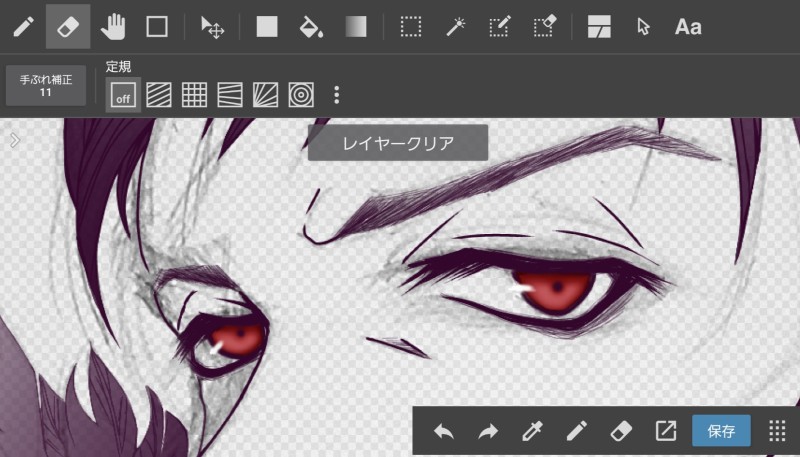Select the arrow operation cursor tool
The image size is (800, 457).
(643, 27)
